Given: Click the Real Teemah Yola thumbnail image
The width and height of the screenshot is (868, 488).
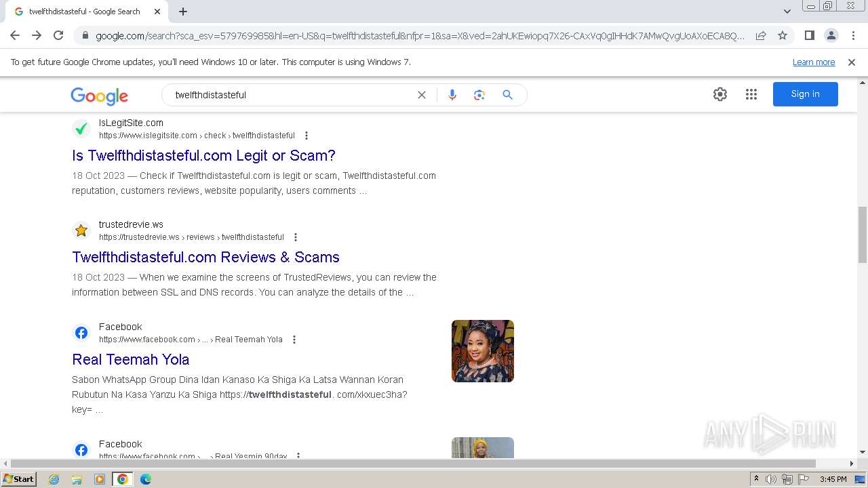Looking at the screenshot, I should pyautogui.click(x=483, y=351).
